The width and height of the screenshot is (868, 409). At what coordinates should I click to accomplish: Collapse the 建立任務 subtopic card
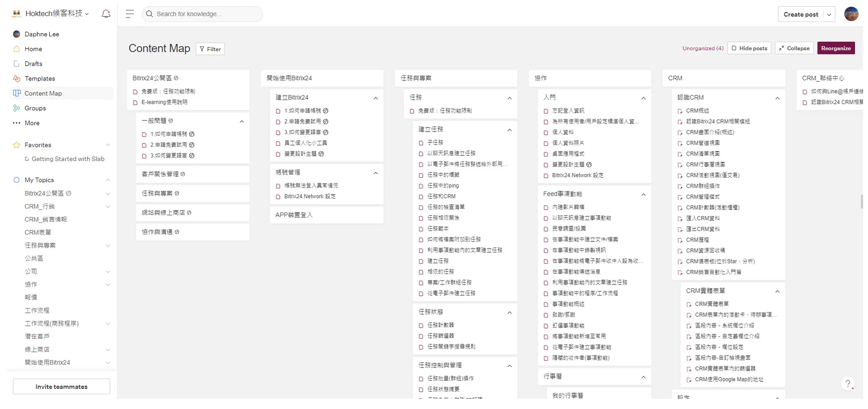(510, 130)
